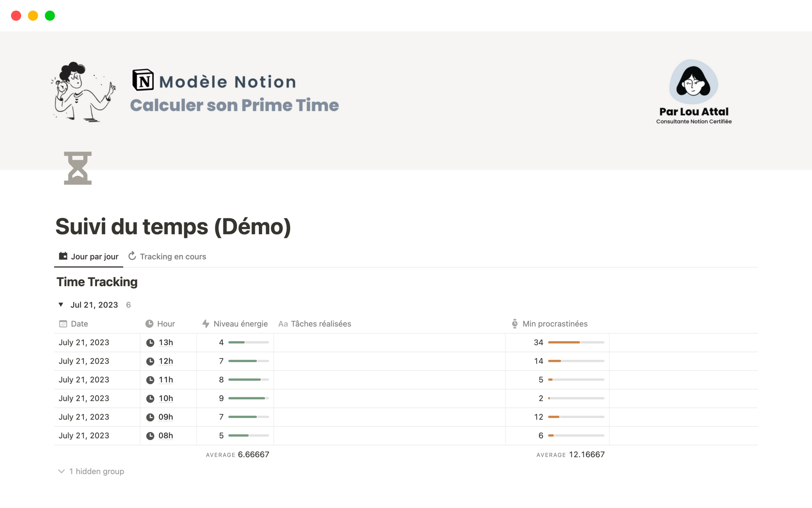Click the Lou Attal avatar portrait
The height and width of the screenshot is (508, 812).
693,82
